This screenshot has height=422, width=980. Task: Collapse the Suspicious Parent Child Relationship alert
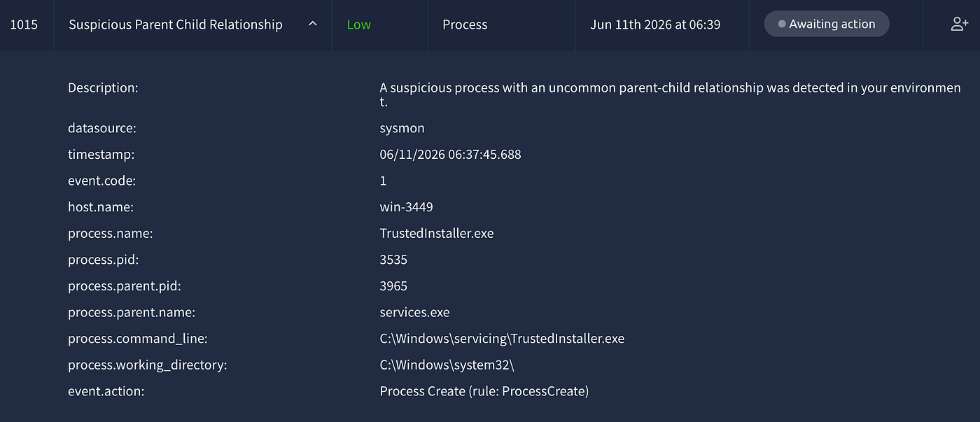point(313,24)
